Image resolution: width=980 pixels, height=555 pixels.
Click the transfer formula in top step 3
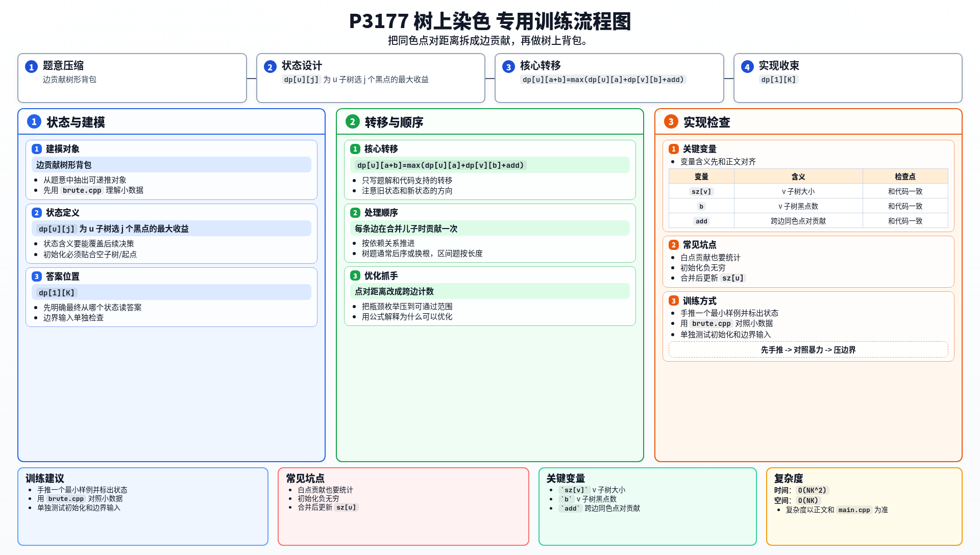603,80
